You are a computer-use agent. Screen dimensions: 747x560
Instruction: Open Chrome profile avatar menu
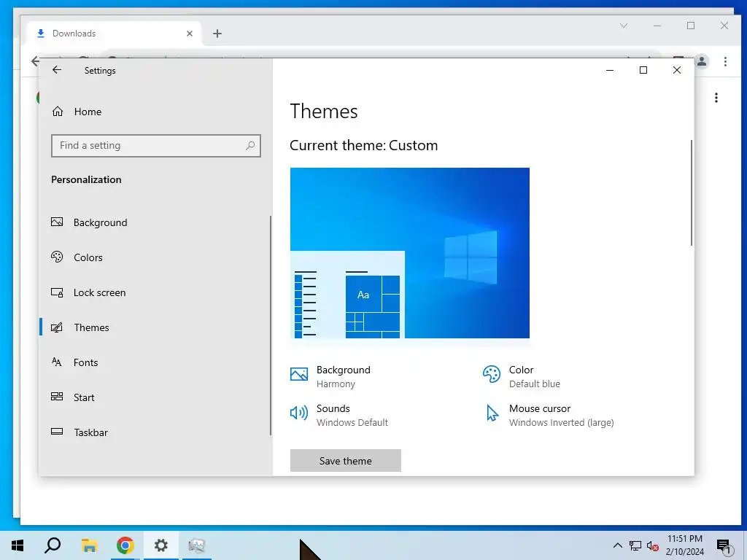(x=702, y=61)
